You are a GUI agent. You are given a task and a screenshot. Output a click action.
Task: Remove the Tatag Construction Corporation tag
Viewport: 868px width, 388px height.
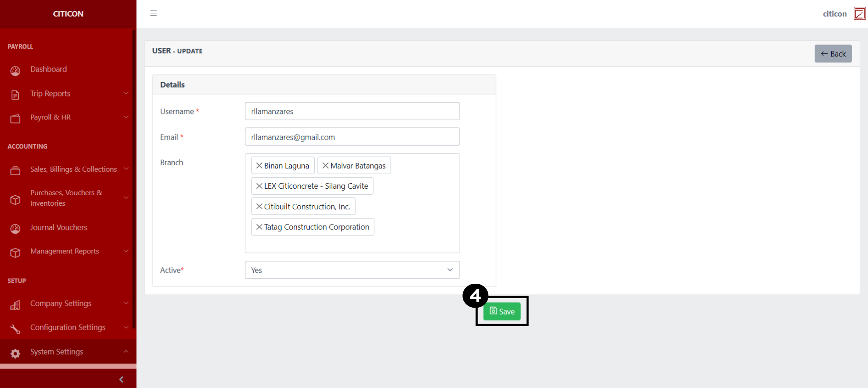259,227
